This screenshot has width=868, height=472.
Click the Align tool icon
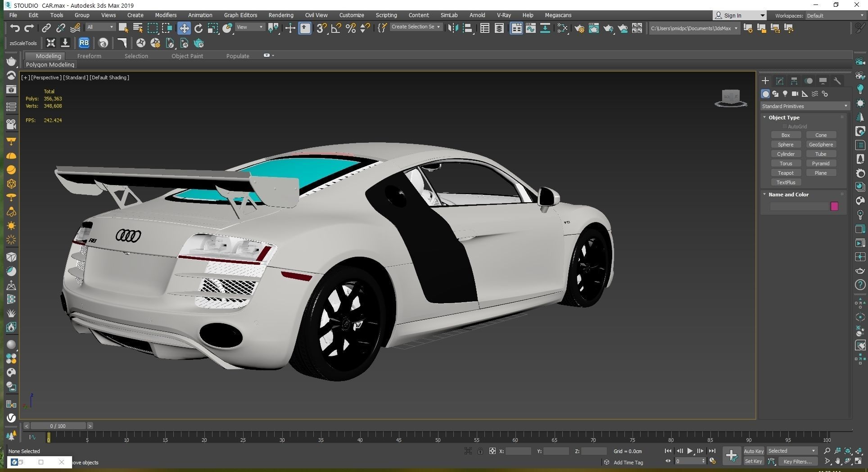pyautogui.click(x=467, y=28)
